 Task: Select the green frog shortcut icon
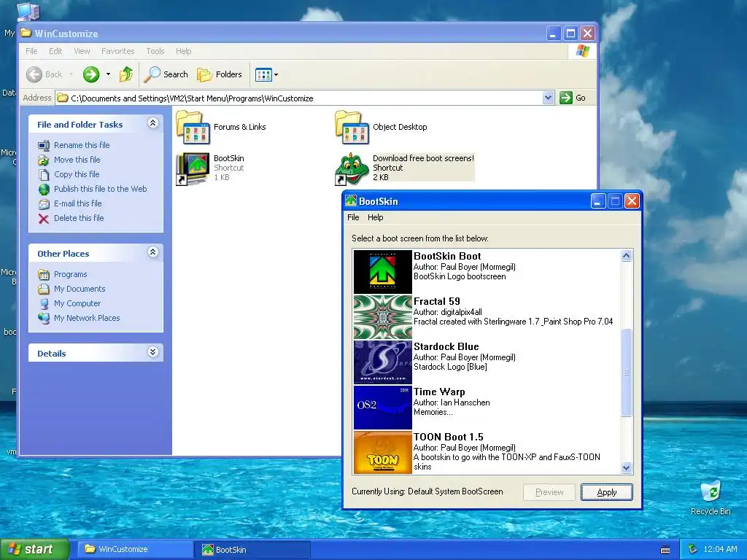352,168
